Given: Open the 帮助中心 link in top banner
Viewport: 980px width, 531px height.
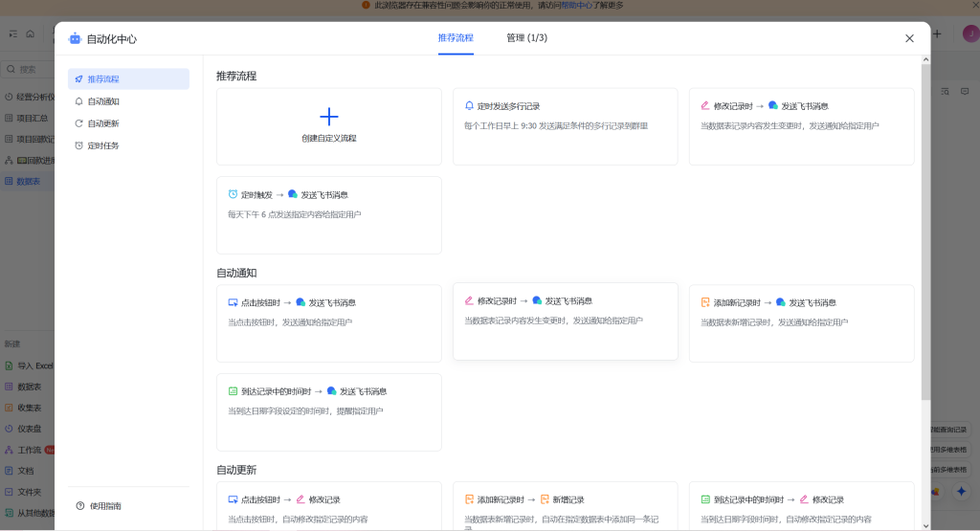Looking at the screenshot, I should pos(576,5).
